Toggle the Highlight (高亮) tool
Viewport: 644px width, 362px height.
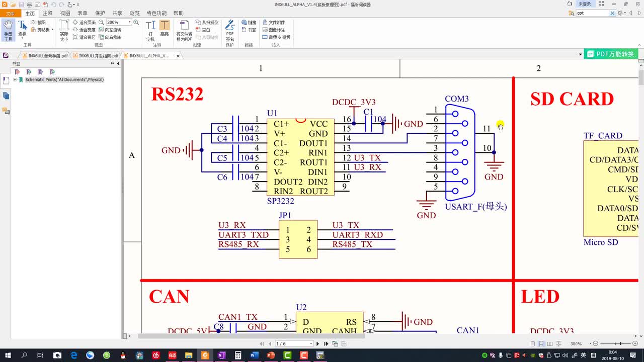tap(165, 29)
